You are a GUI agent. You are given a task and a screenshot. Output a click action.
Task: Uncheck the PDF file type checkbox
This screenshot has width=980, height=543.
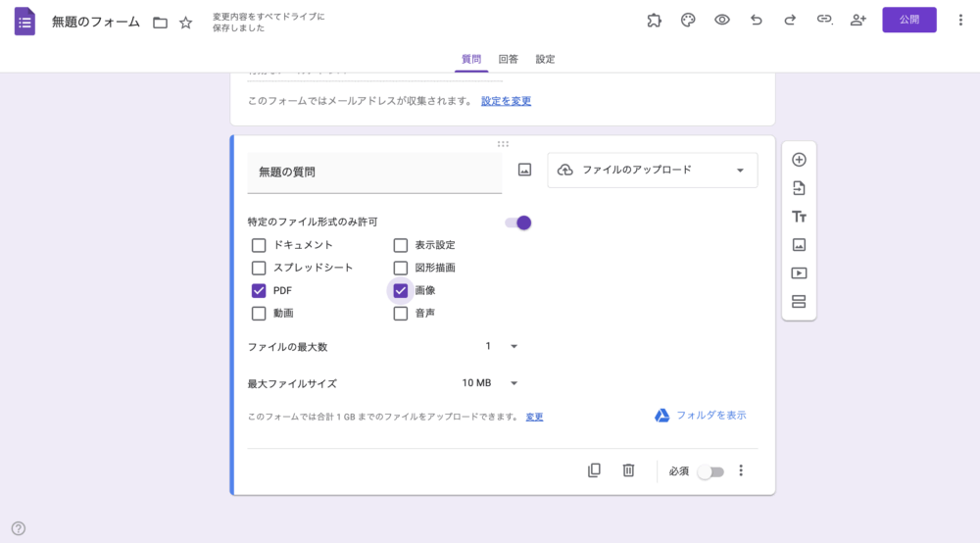pos(259,291)
